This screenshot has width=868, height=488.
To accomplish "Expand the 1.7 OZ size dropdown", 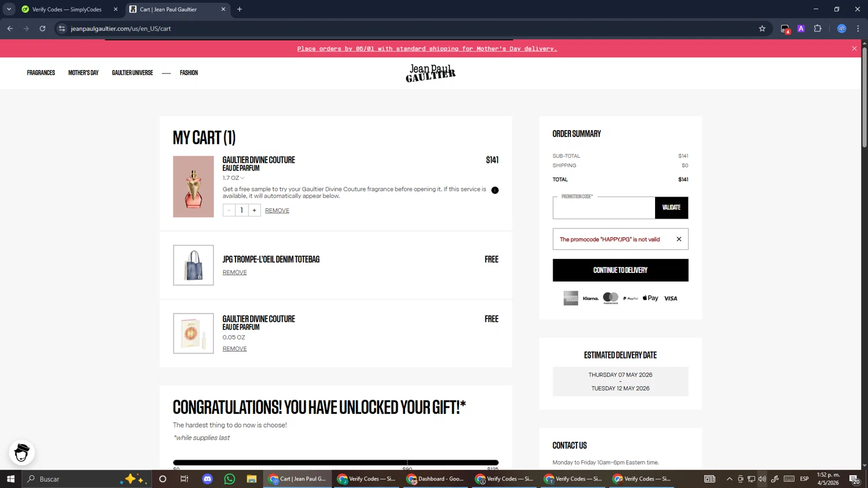I will 234,178.
